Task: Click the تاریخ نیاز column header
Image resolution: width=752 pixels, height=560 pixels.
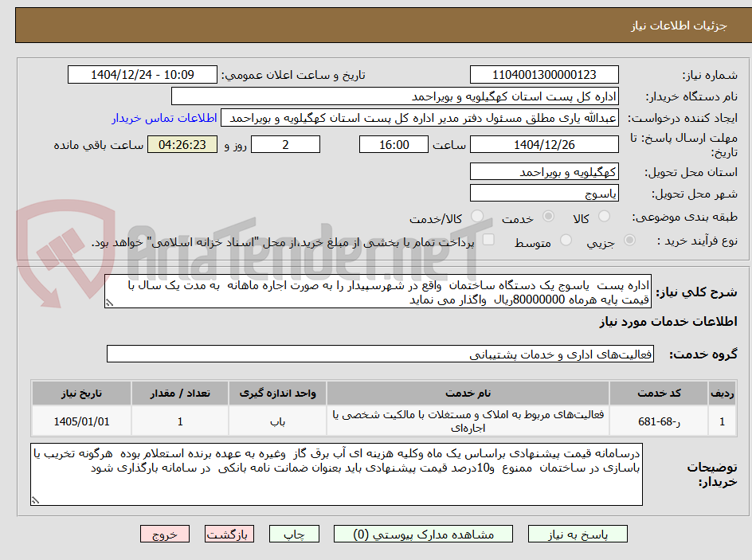Action: click(81, 394)
